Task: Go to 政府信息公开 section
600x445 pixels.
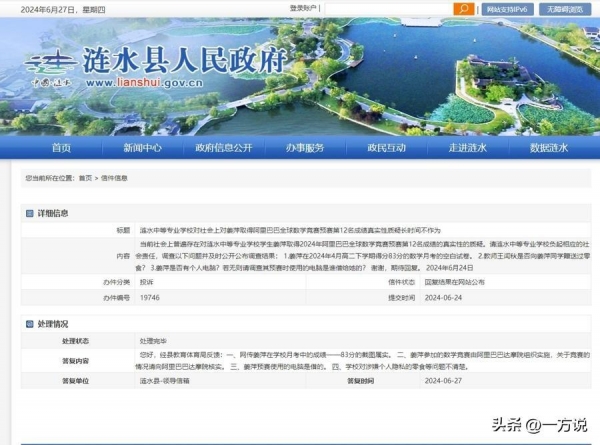Action: (225, 148)
